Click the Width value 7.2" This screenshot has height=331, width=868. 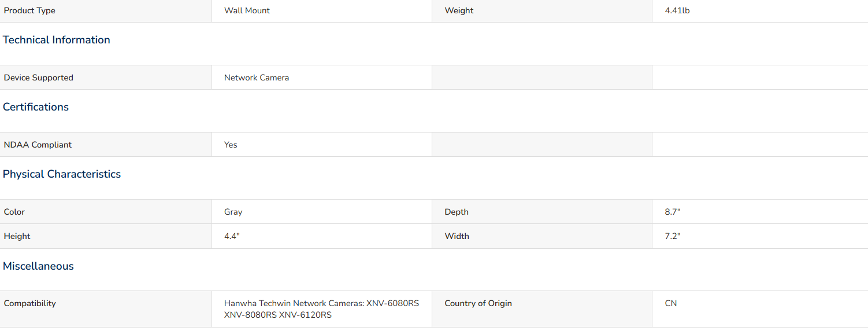click(673, 236)
